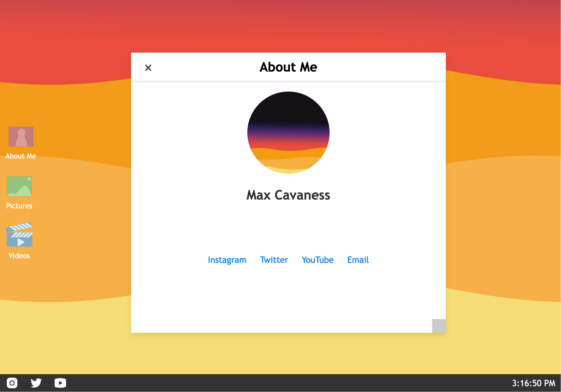The height and width of the screenshot is (392, 561).
Task: Click an empty area of the dark taskbar
Action: [x=274, y=383]
